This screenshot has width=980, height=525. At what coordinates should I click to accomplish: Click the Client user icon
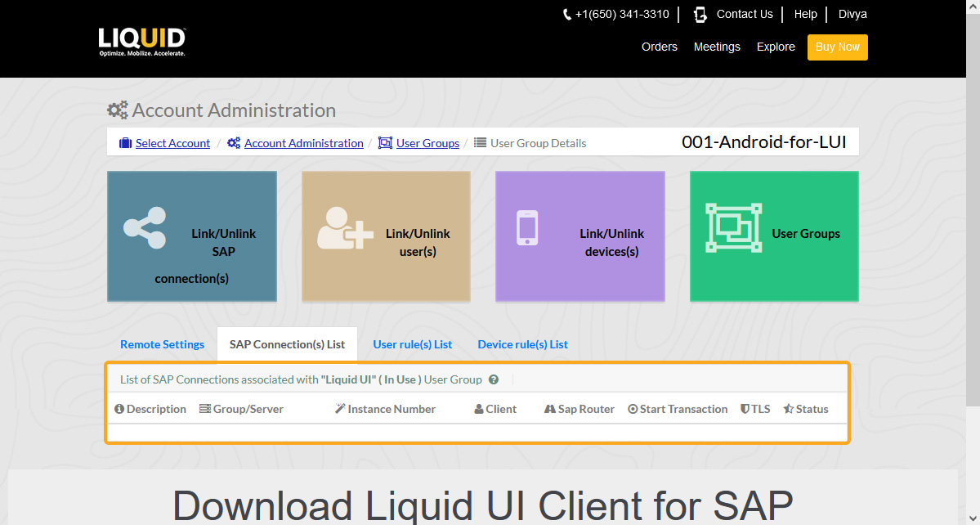(x=479, y=410)
